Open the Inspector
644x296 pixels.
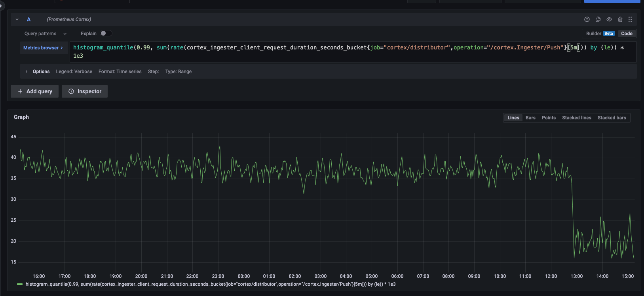tap(85, 91)
